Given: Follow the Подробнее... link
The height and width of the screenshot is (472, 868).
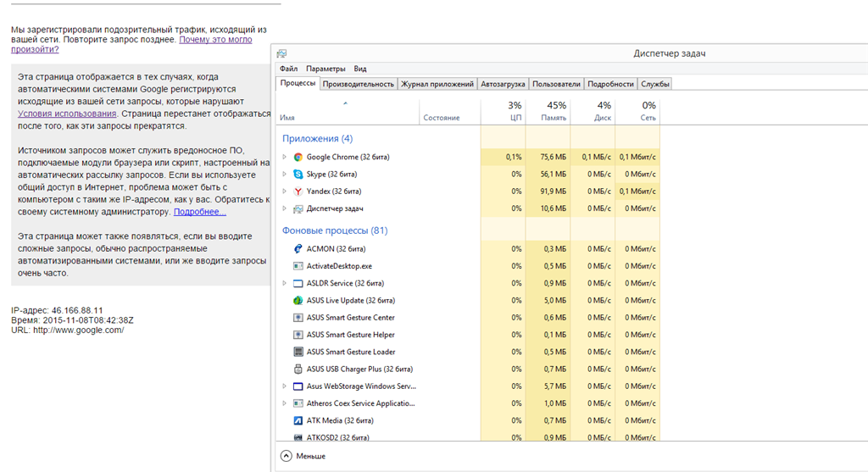Looking at the screenshot, I should (200, 212).
